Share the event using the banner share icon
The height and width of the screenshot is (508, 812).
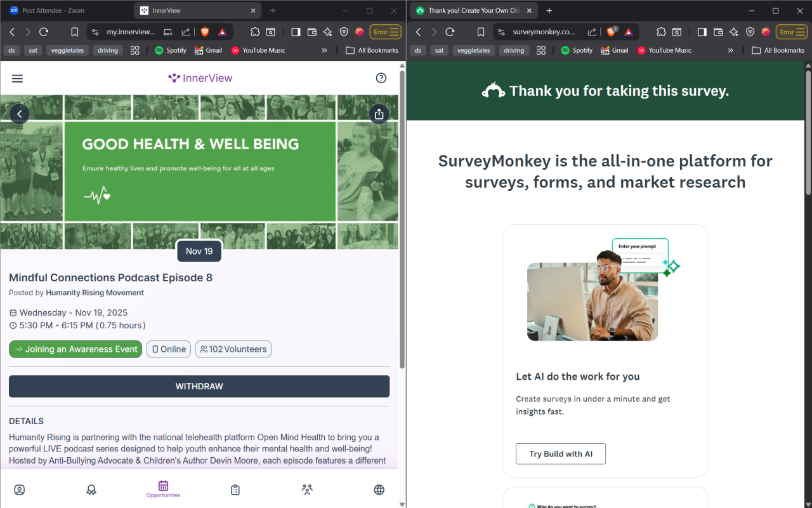[379, 114]
